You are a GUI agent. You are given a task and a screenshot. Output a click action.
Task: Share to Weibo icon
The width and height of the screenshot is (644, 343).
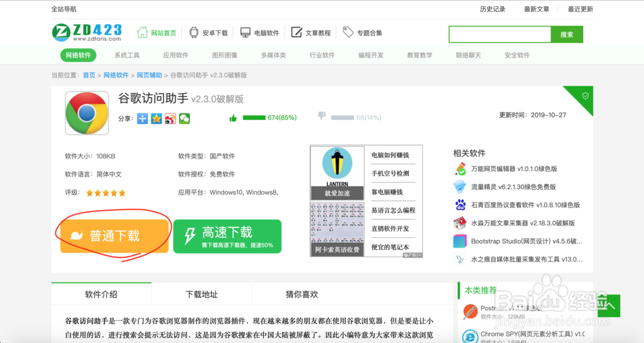click(171, 119)
